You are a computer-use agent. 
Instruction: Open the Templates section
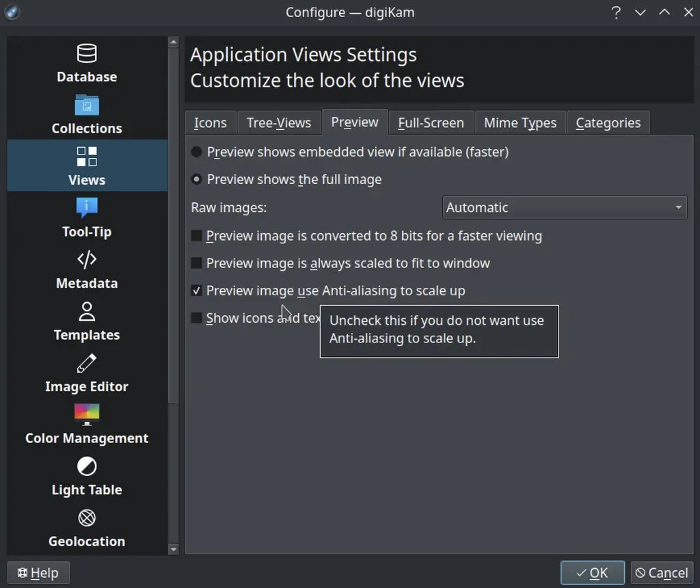(x=87, y=321)
